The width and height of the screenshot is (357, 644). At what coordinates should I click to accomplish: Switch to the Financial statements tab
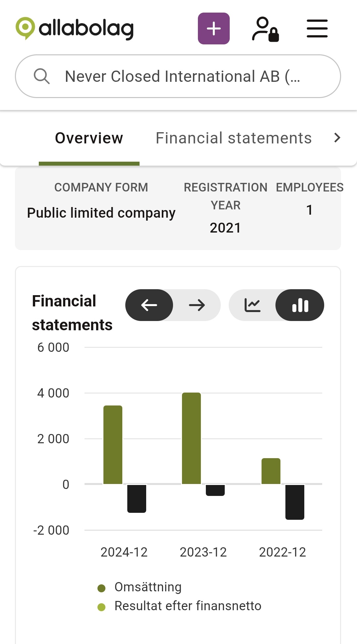click(234, 138)
